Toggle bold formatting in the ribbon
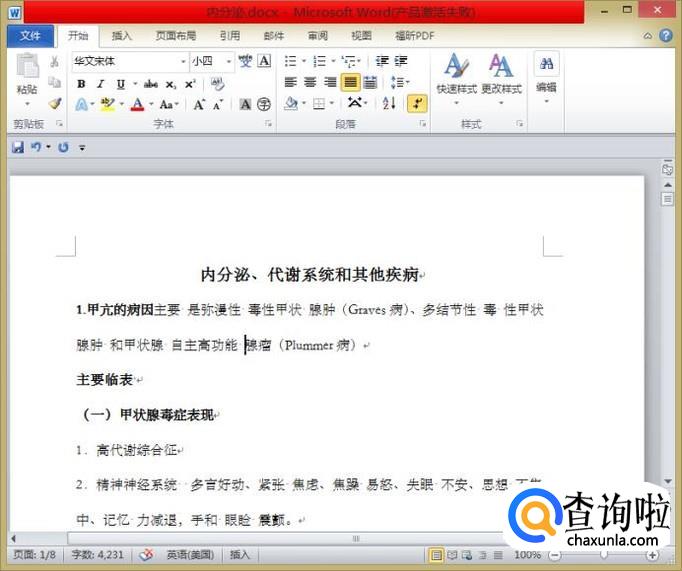This screenshot has width=682, height=571. tap(81, 84)
